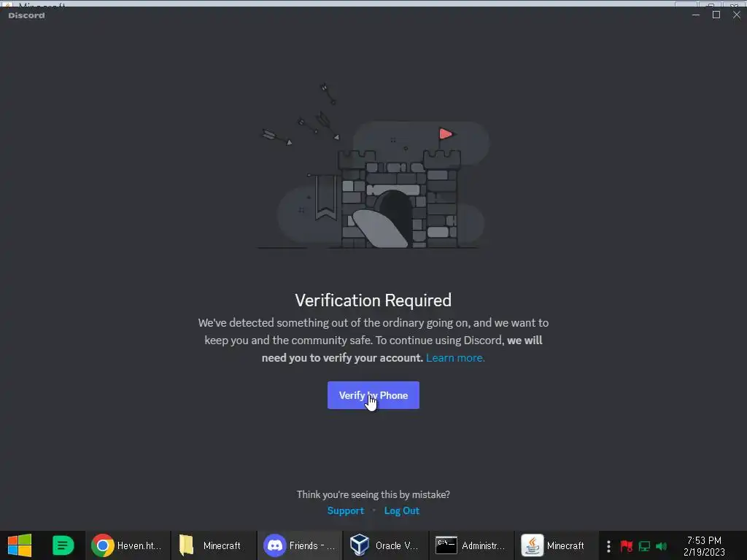Click the Verify by Phone button
The width and height of the screenshot is (747, 560).
[x=373, y=395]
